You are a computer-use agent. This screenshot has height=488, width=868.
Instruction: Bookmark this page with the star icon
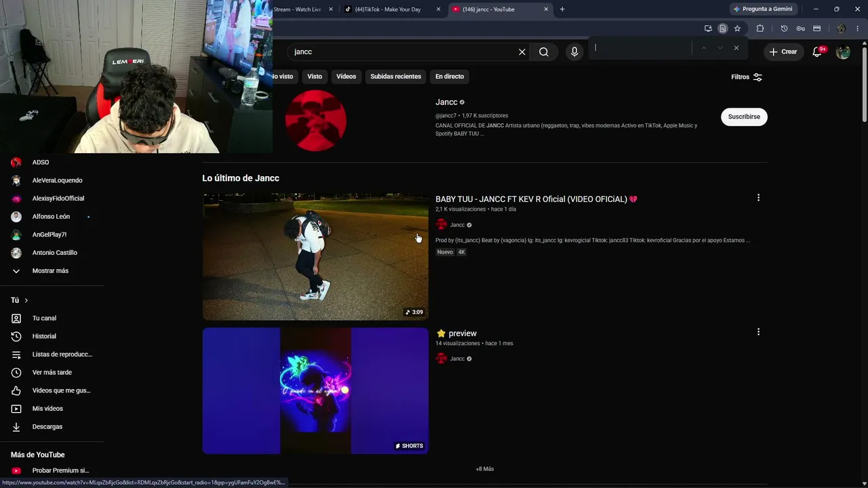tap(737, 28)
